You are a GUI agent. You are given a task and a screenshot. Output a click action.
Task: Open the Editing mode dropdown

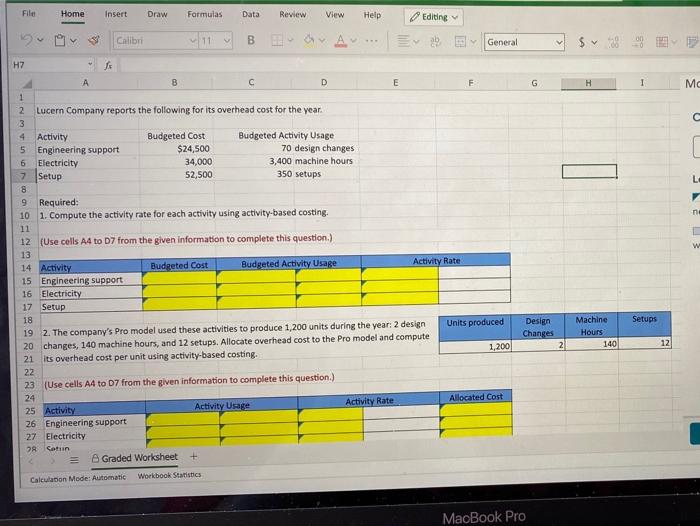pyautogui.click(x=434, y=17)
